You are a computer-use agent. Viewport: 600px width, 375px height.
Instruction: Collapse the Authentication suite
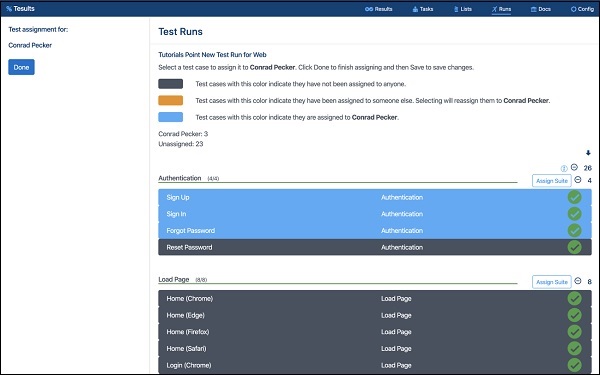pos(578,180)
